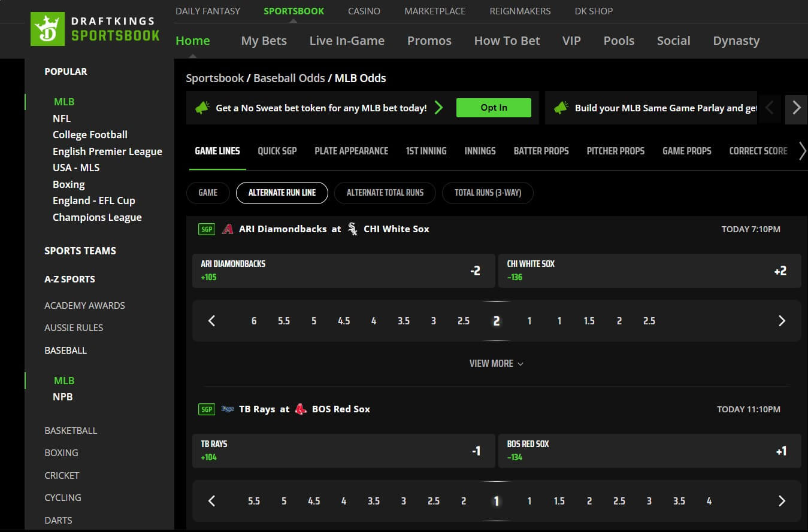
Task: Shift Diamondbacks run line slider left
Action: click(x=211, y=321)
